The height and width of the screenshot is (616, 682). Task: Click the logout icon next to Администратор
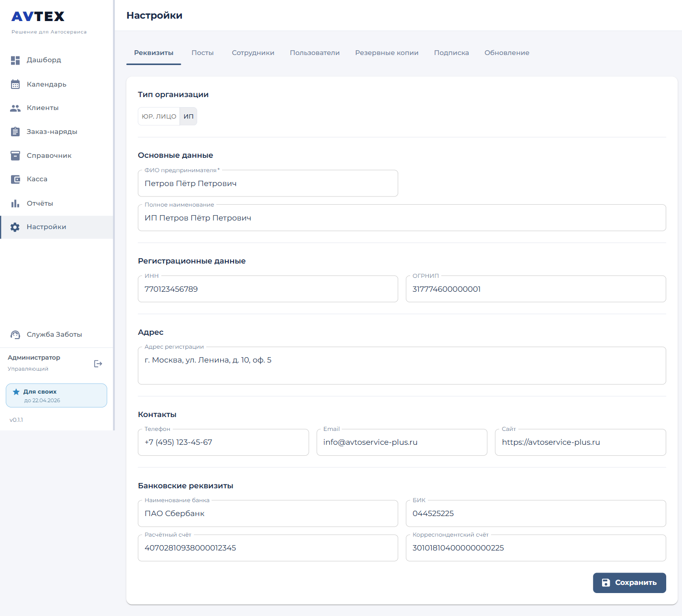(98, 364)
